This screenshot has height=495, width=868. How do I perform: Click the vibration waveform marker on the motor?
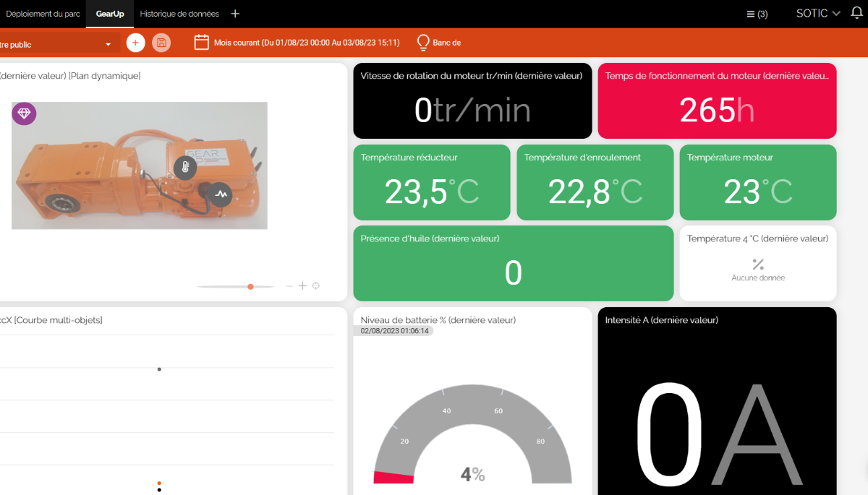pyautogui.click(x=221, y=194)
